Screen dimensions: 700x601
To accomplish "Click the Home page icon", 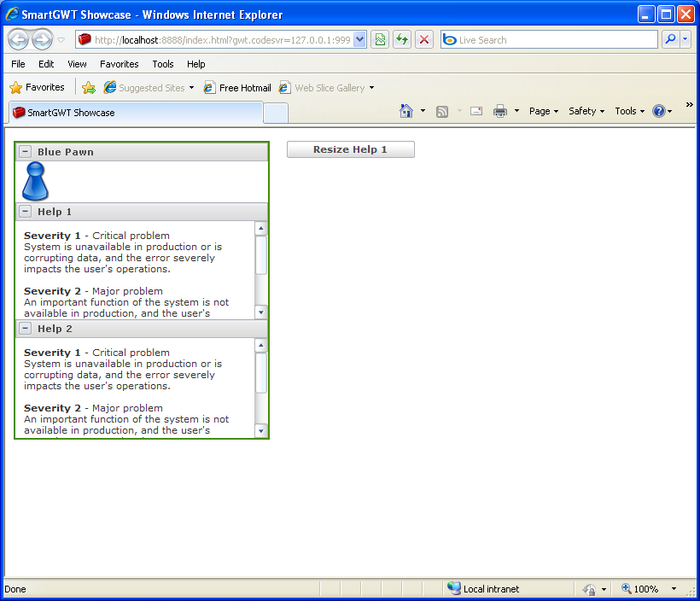I will click(405, 111).
